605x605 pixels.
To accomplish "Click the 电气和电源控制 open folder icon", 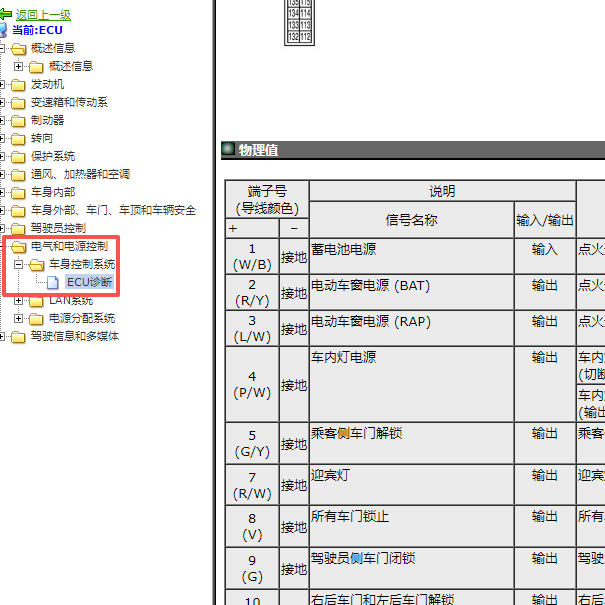I will [x=18, y=247].
